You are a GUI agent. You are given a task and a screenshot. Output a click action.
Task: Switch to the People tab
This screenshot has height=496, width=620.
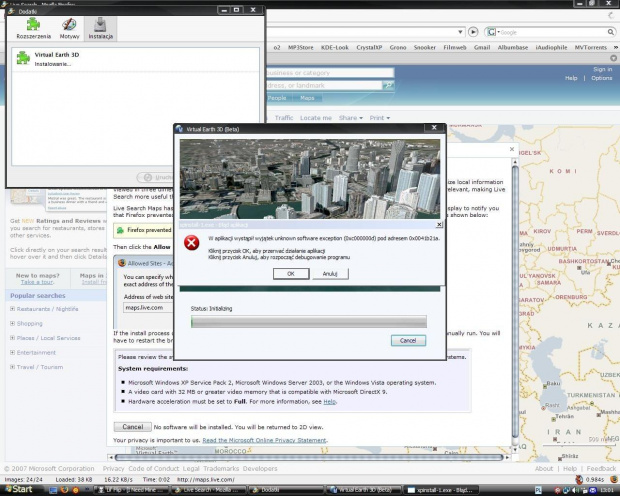[x=277, y=98]
